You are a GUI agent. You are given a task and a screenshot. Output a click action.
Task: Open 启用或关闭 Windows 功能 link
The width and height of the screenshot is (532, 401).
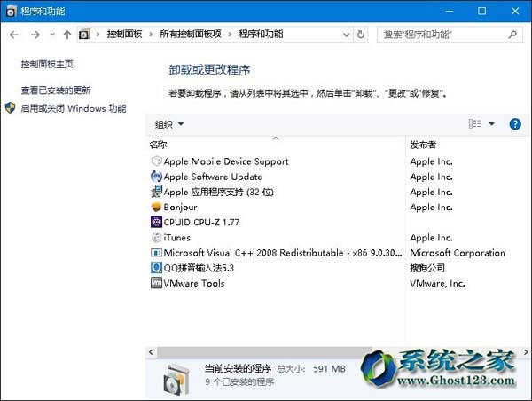(74, 108)
